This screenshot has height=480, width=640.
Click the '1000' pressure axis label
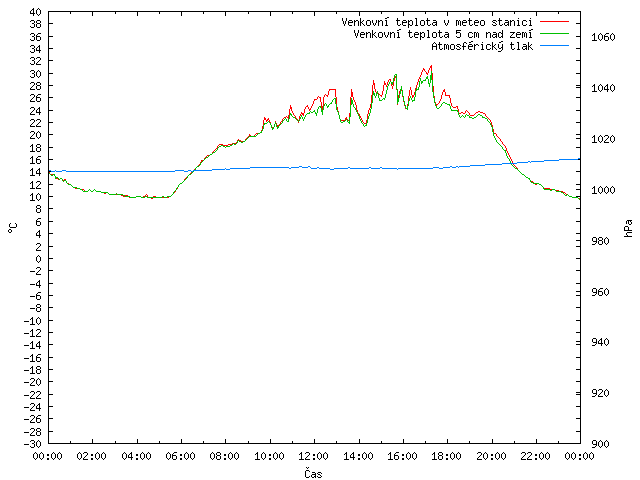coord(603,190)
